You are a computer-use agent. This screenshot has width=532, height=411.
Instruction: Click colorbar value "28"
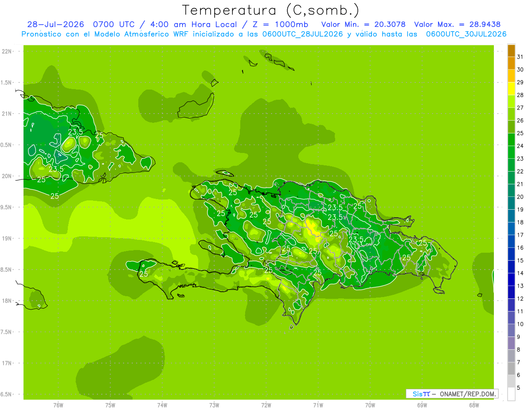(x=520, y=95)
